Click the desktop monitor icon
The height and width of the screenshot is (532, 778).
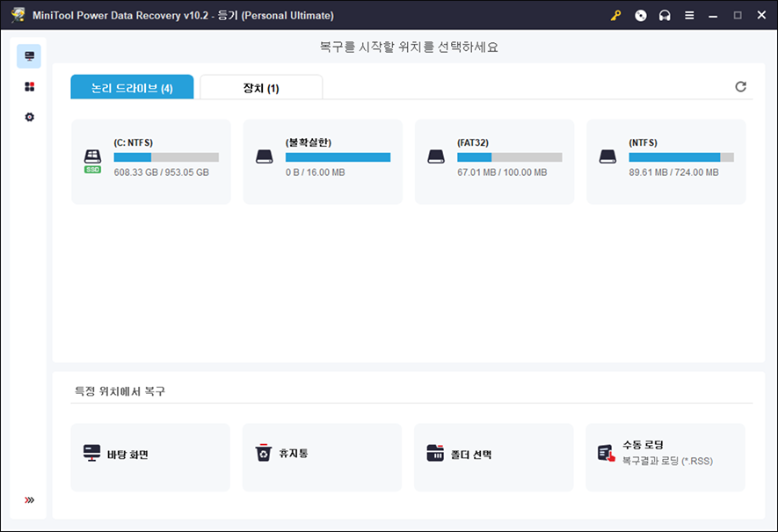(91, 453)
